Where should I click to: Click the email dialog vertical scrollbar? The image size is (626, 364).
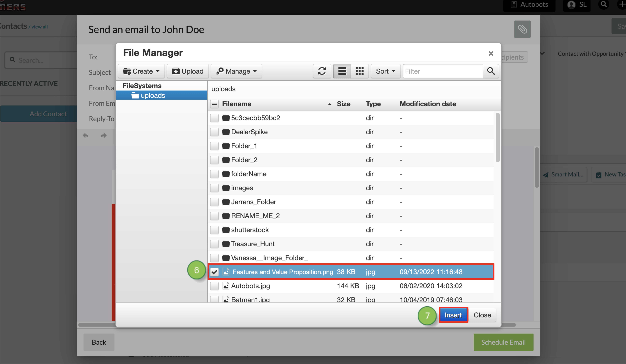537,168
